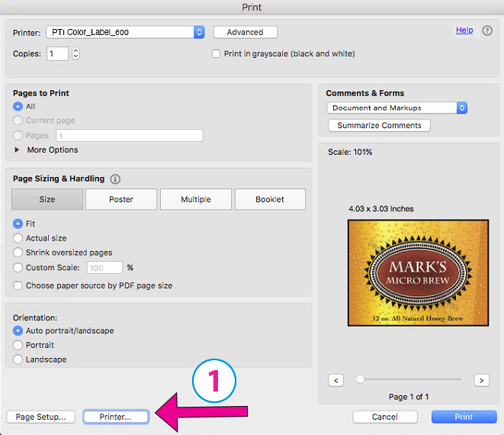Check Choose paper source by PDF page size
Image resolution: width=504 pixels, height=435 pixels.
click(18, 285)
